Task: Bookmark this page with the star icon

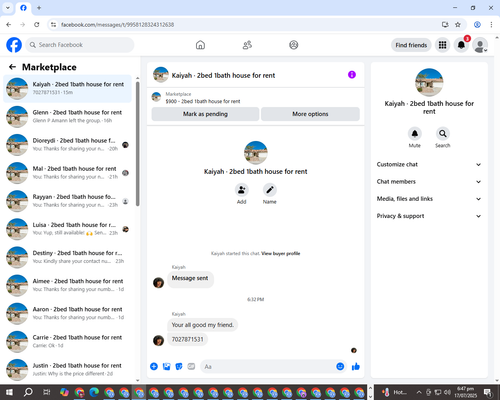Action: (458, 25)
